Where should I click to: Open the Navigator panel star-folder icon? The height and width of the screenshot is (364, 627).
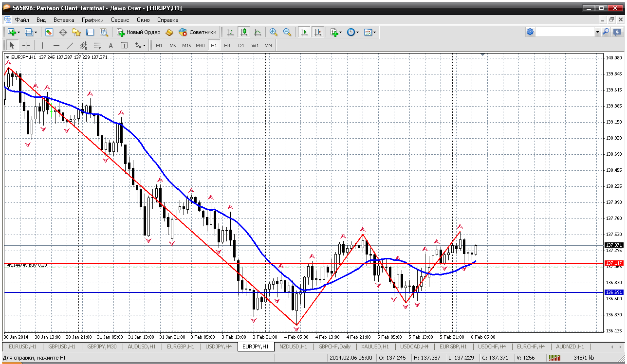pos(76,32)
